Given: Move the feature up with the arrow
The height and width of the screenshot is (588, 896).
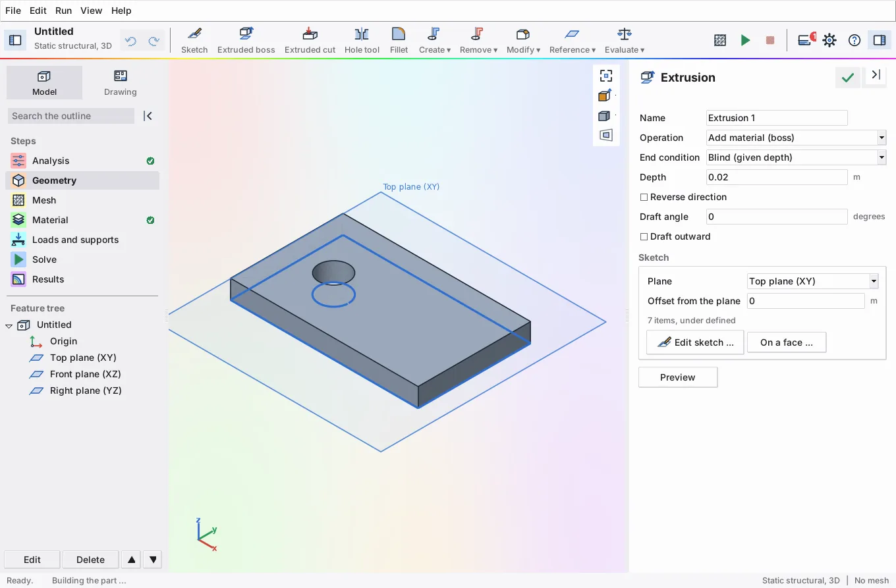Looking at the screenshot, I should 132,560.
